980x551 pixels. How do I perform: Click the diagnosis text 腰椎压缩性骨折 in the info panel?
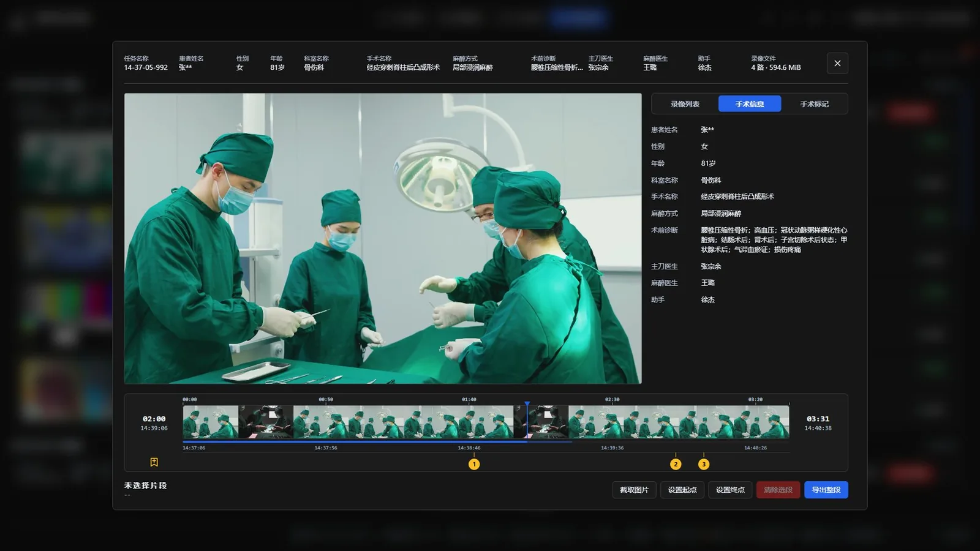click(725, 230)
